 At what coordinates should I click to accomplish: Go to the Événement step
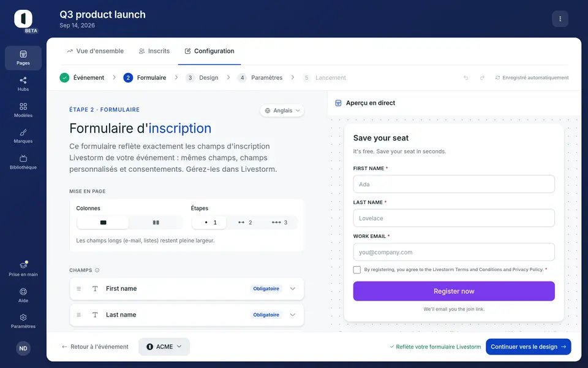tap(81, 78)
